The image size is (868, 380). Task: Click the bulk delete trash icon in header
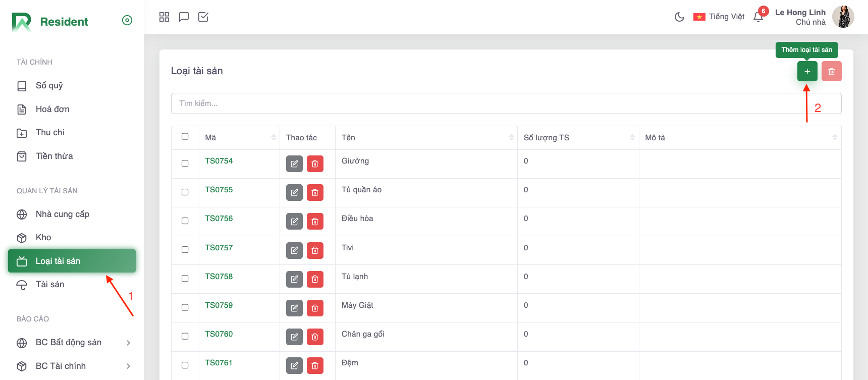pos(831,71)
